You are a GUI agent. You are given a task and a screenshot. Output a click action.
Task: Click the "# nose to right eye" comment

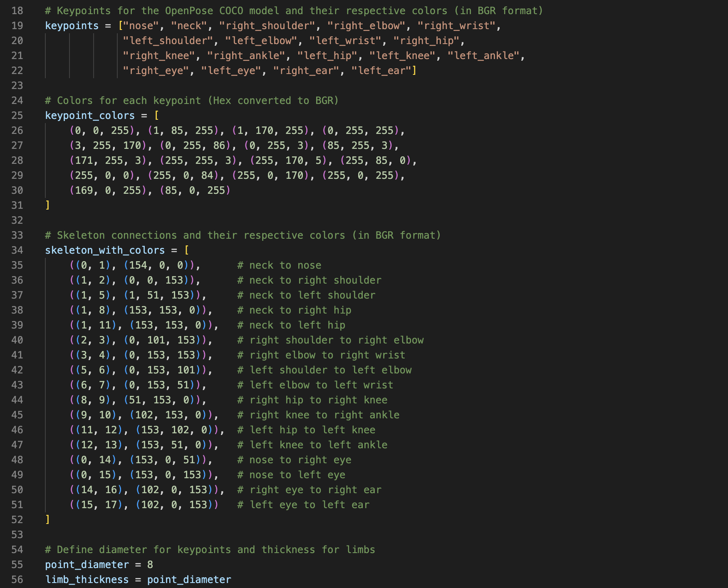point(294,460)
